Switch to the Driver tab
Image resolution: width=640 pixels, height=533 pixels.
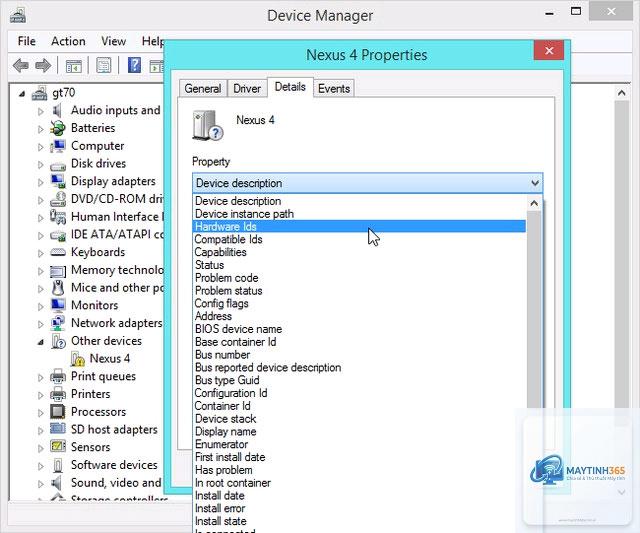247,89
